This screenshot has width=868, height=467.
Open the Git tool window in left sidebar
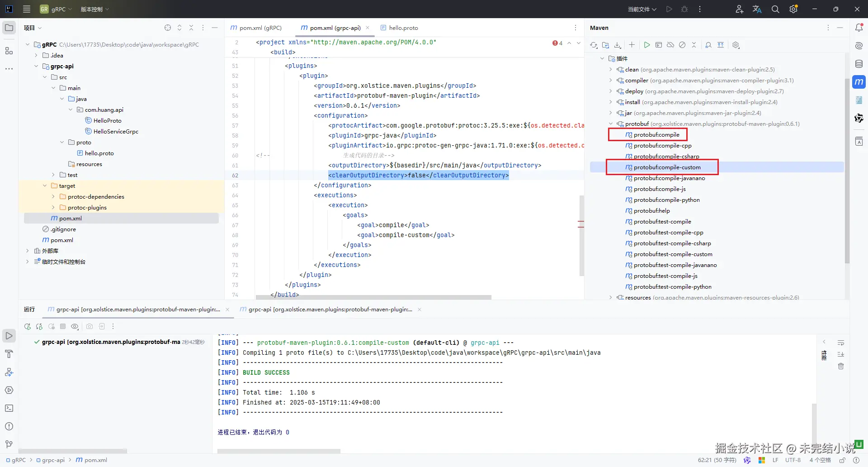pos(9,444)
